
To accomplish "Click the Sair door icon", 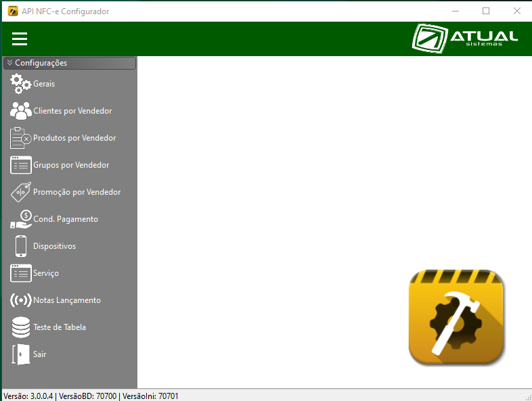I will click(21, 354).
